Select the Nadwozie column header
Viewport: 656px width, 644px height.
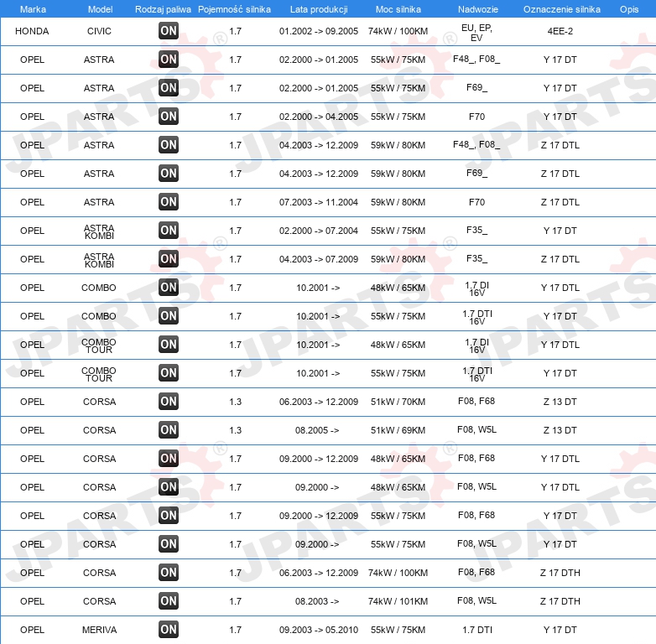pyautogui.click(x=478, y=9)
